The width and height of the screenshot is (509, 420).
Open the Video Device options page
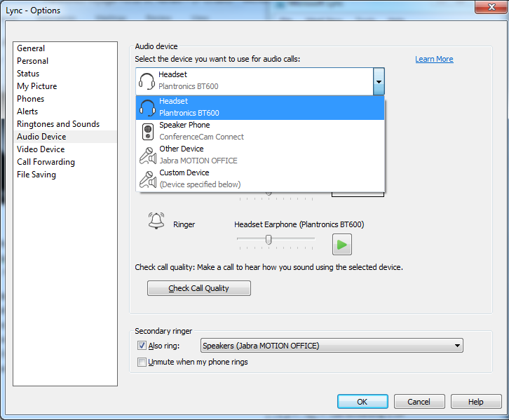pos(41,149)
